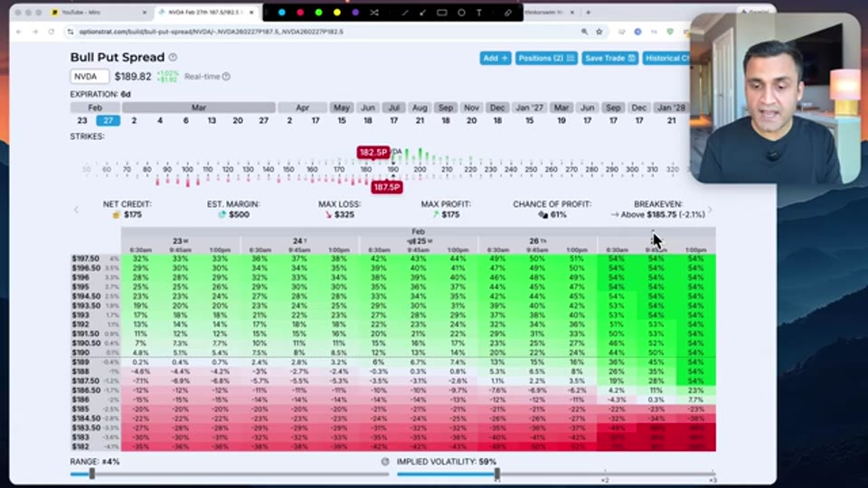Click the Chance of Profit 61% value
Image resolution: width=868 pixels, height=488 pixels.
click(558, 215)
